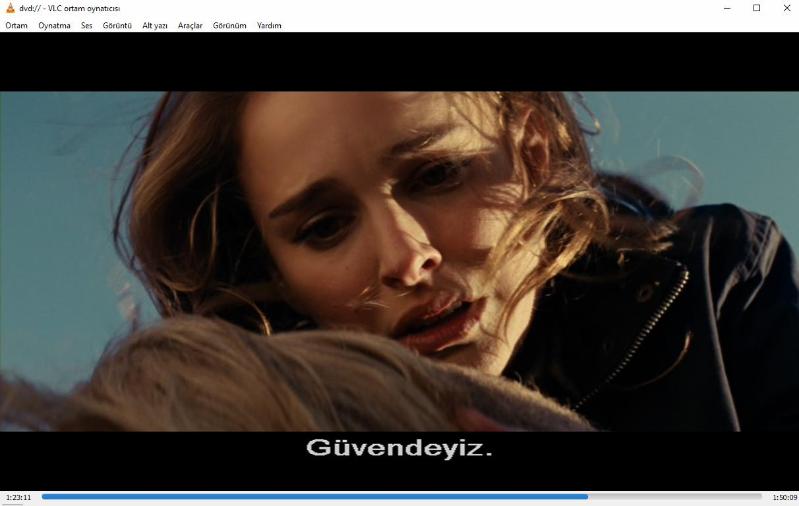This screenshot has width=799, height=506.
Task: Open the Görüntü menu
Action: [117, 25]
